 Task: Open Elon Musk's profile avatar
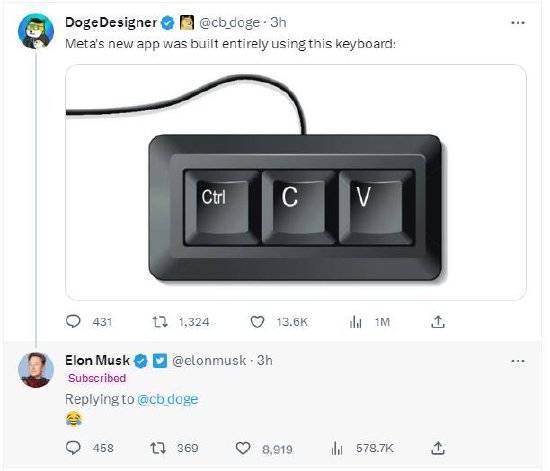tap(36, 370)
